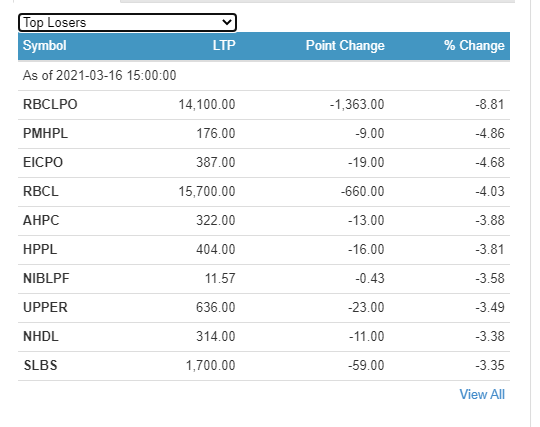
Task: Sort by LTP column header
Action: 224,45
